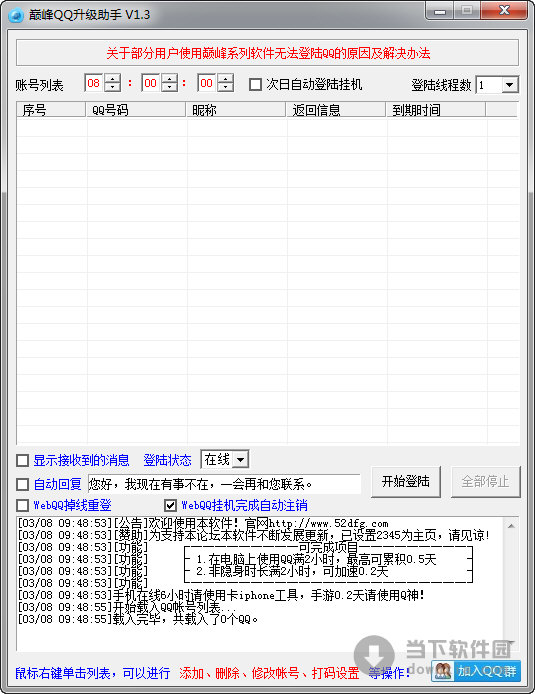This screenshot has height=694, width=535.
Task: Enable 次日自动登陆挂机 checkbox
Action: pyautogui.click(x=255, y=84)
